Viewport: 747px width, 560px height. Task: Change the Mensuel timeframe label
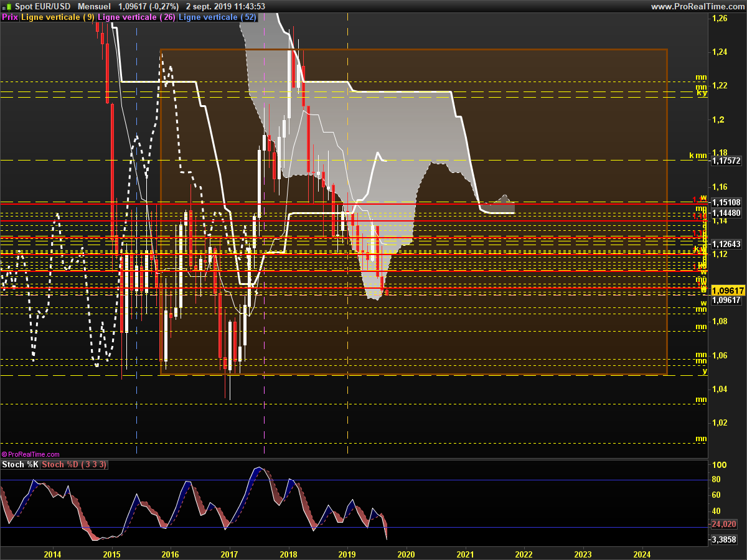[x=95, y=6]
